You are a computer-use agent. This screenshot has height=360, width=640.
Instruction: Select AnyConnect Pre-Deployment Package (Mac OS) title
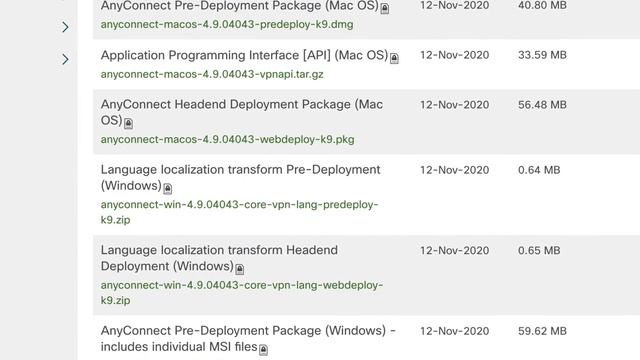240,6
